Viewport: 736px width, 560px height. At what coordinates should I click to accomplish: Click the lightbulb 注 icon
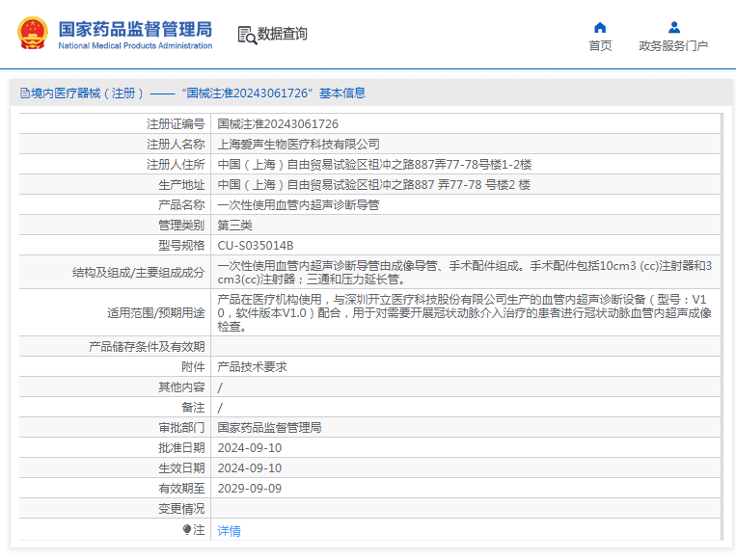click(187, 530)
